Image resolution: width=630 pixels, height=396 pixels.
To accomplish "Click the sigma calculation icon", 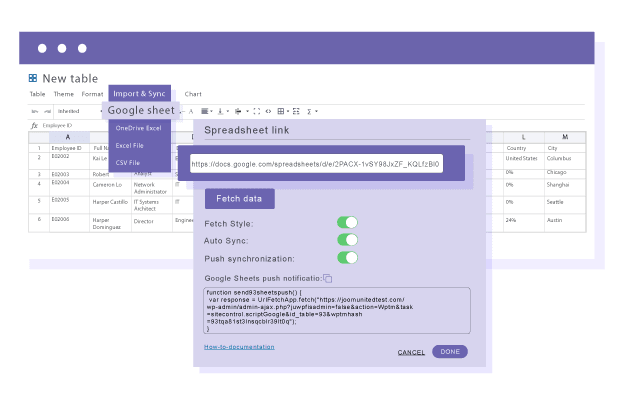I will pos(309,111).
